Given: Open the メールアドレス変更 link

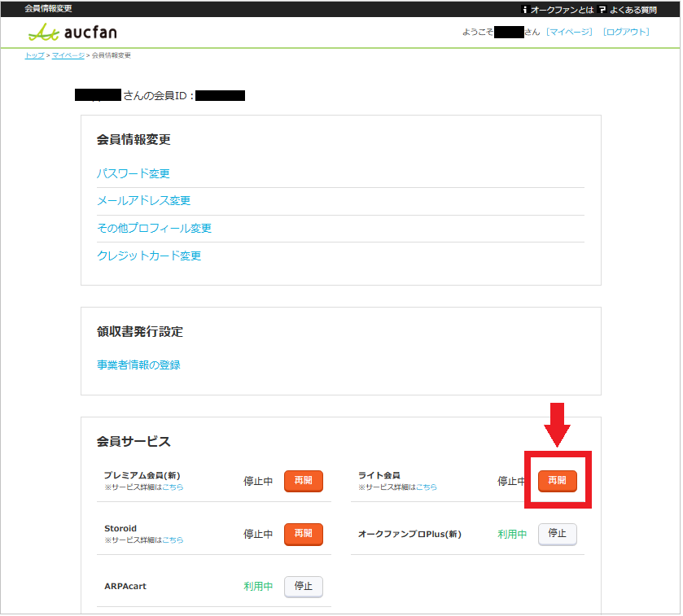Looking at the screenshot, I should (x=144, y=200).
